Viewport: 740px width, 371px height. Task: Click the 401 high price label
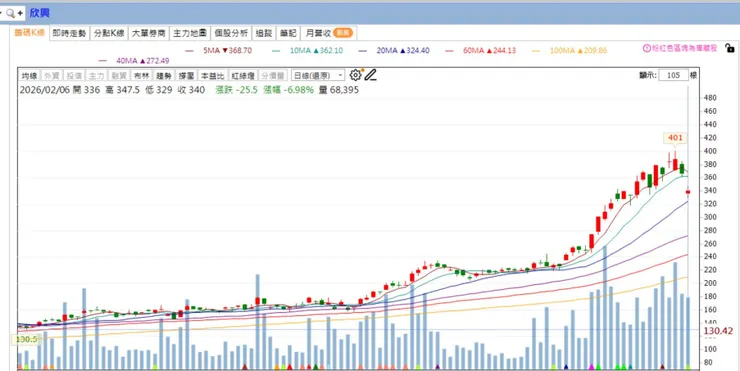pyautogui.click(x=675, y=138)
